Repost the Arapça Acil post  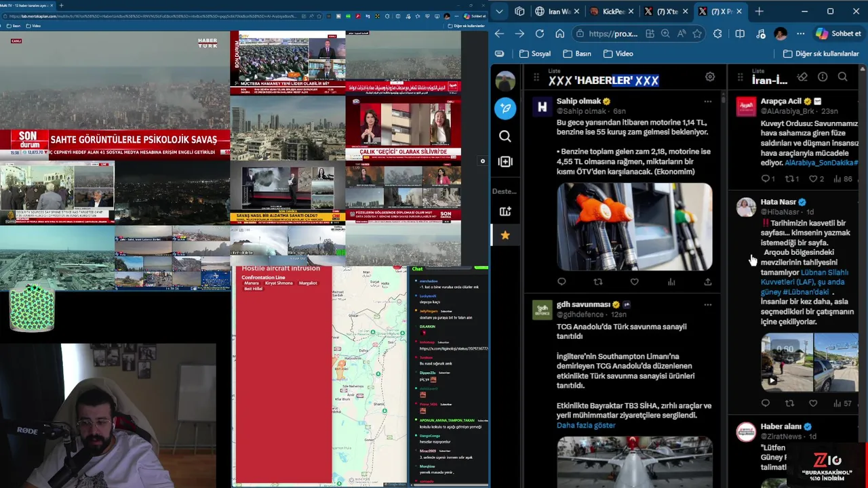(x=789, y=179)
